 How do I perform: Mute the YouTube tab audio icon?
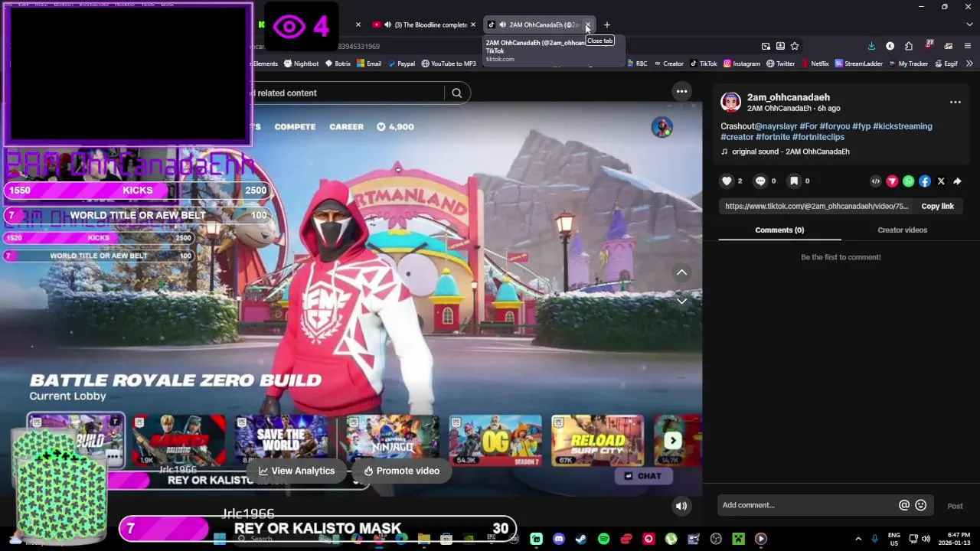point(387,24)
